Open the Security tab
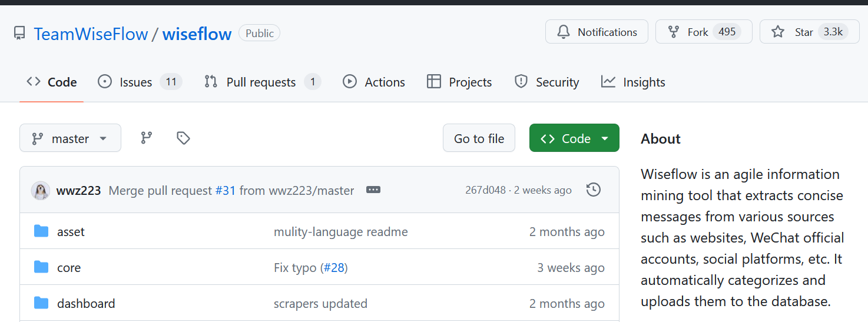This screenshot has height=322, width=868. click(546, 82)
